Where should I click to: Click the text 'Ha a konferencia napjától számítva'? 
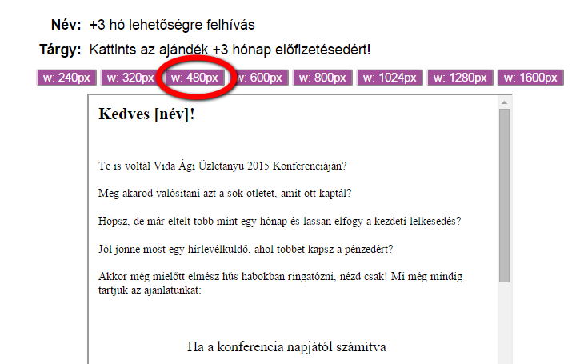(x=286, y=346)
